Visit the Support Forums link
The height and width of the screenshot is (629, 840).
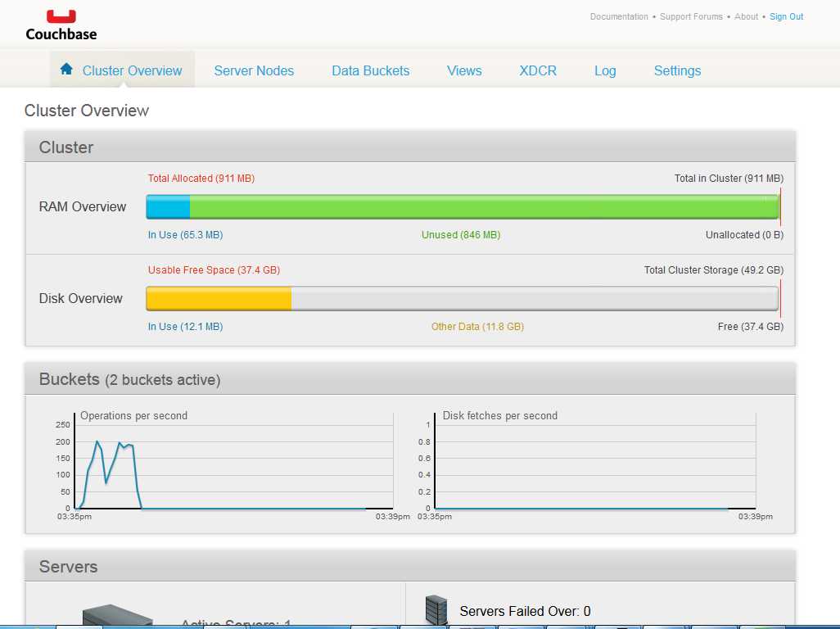tap(691, 16)
